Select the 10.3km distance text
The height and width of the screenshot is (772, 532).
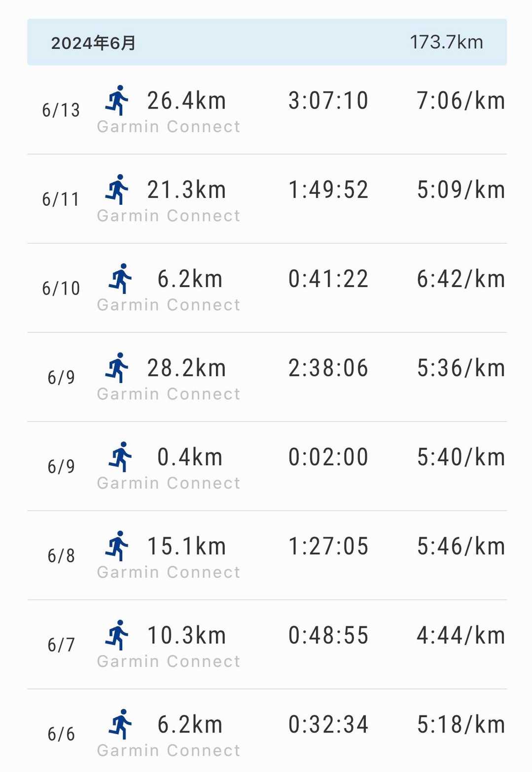(186, 635)
